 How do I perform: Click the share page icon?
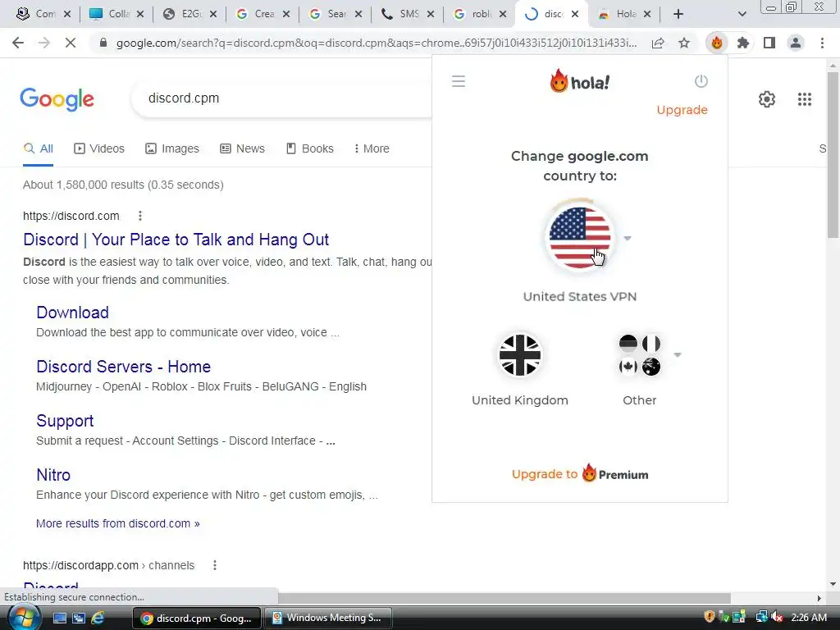(x=657, y=43)
